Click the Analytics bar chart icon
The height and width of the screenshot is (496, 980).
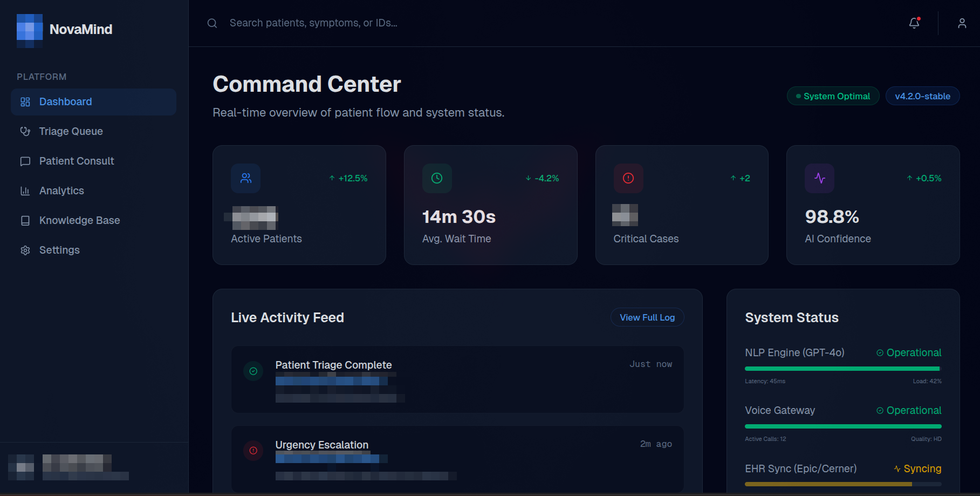click(x=25, y=191)
